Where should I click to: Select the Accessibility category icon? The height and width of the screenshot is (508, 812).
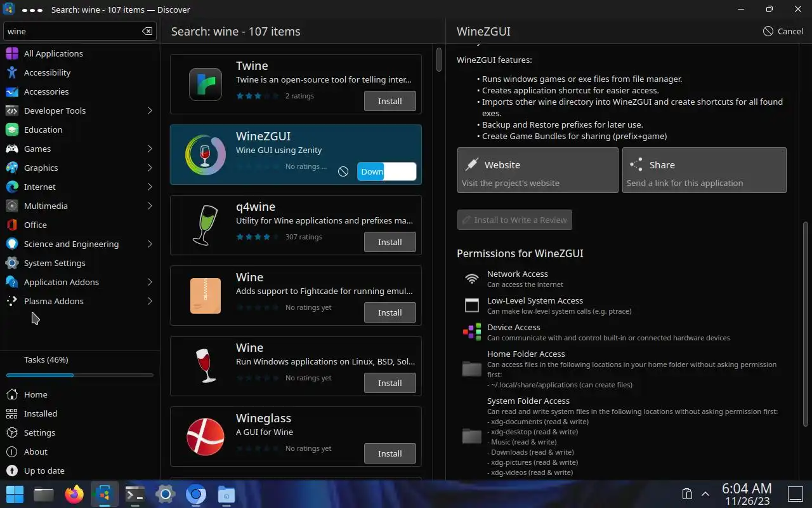[12, 72]
